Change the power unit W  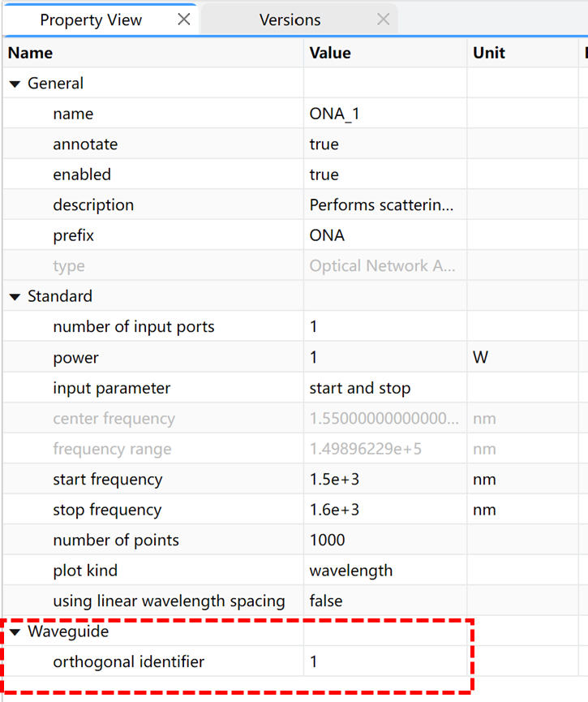(522, 357)
